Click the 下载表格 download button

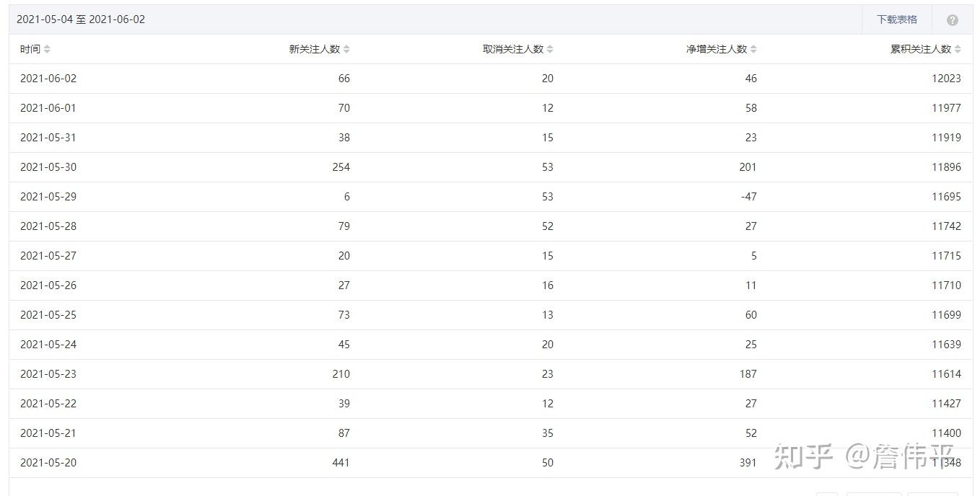tap(897, 19)
